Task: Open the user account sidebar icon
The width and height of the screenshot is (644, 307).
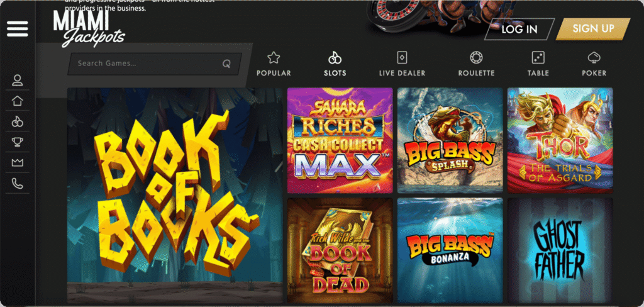Action: click(x=17, y=80)
